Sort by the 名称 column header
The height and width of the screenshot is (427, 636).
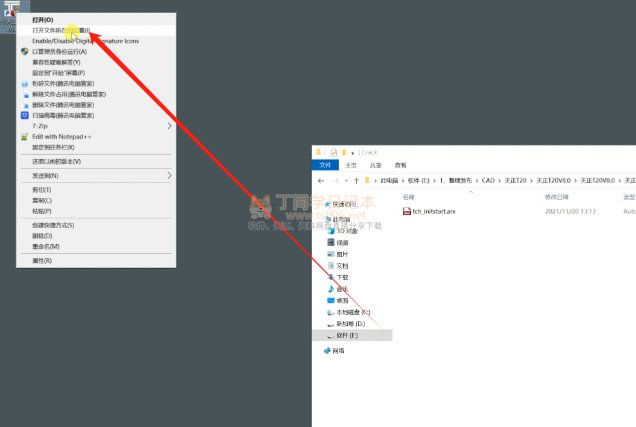(408, 197)
